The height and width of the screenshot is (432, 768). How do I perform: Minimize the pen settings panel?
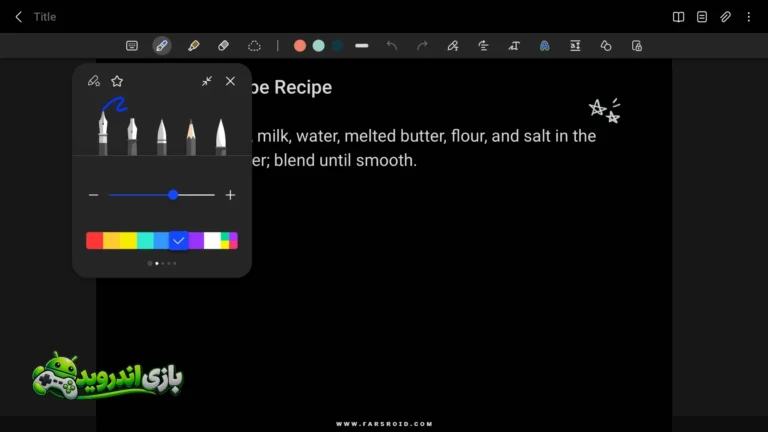[207, 81]
